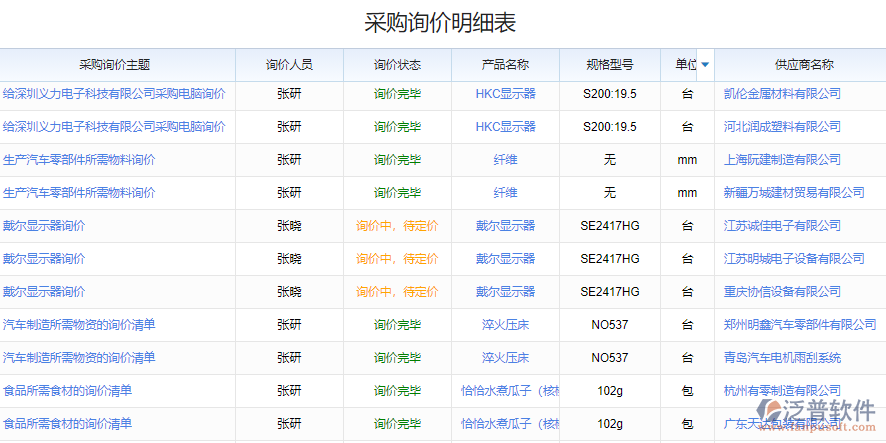Open 纤维 product in the 上海阮建 row
Viewport: 886px width, 443px height.
[x=505, y=160]
